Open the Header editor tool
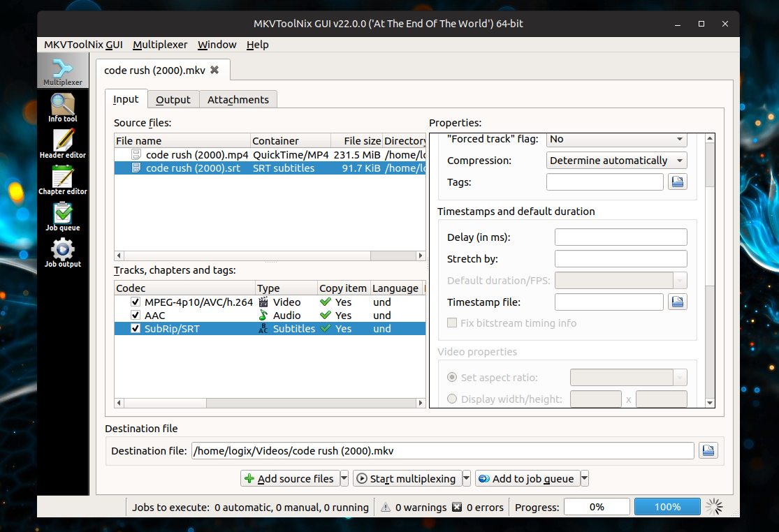 coord(63,144)
